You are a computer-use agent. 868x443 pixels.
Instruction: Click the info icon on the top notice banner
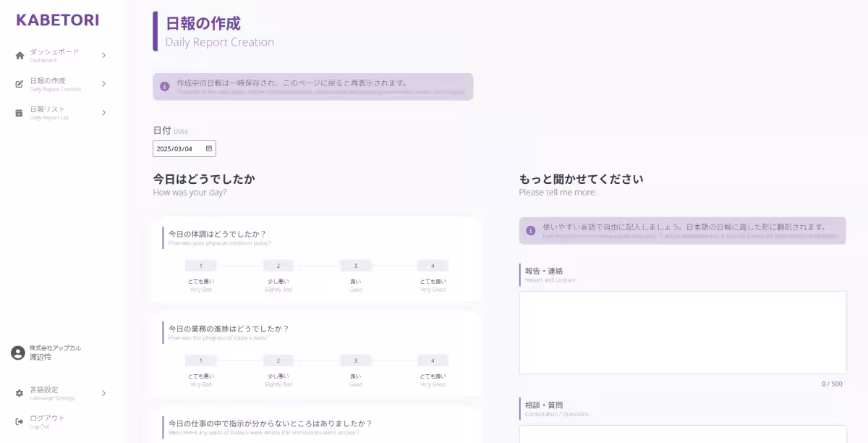[165, 86]
